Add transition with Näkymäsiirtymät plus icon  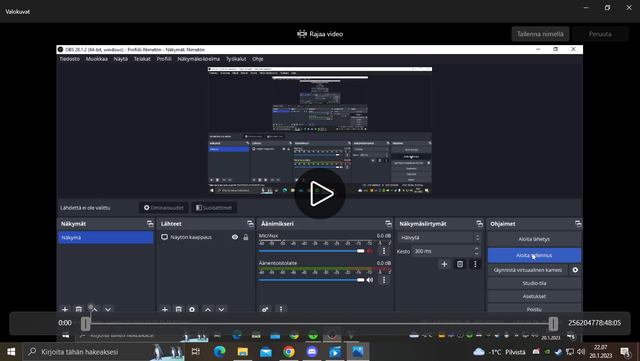click(x=444, y=264)
